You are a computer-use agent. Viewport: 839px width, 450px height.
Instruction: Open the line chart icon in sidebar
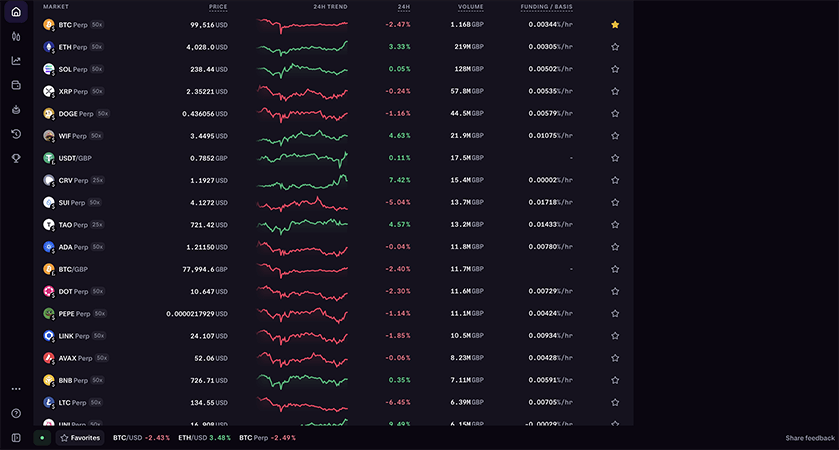[16, 60]
